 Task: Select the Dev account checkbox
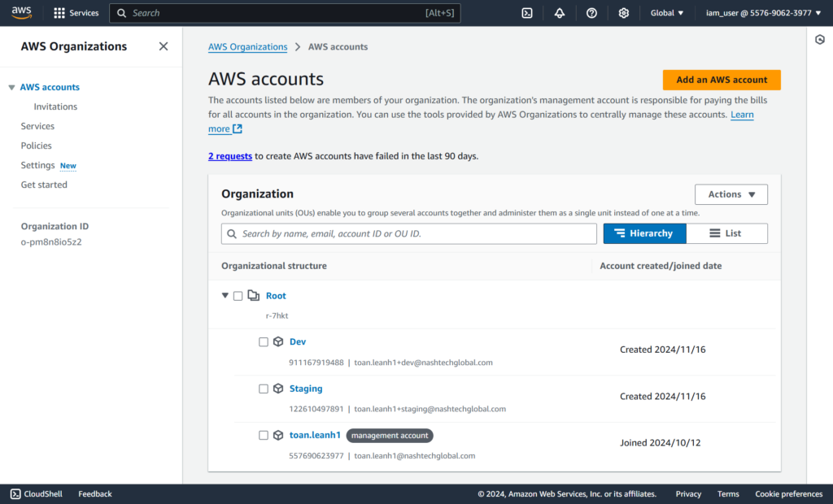[x=264, y=342]
